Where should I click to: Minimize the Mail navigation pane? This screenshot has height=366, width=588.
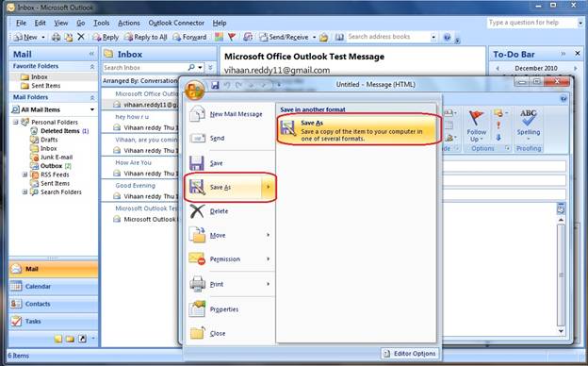(91, 54)
